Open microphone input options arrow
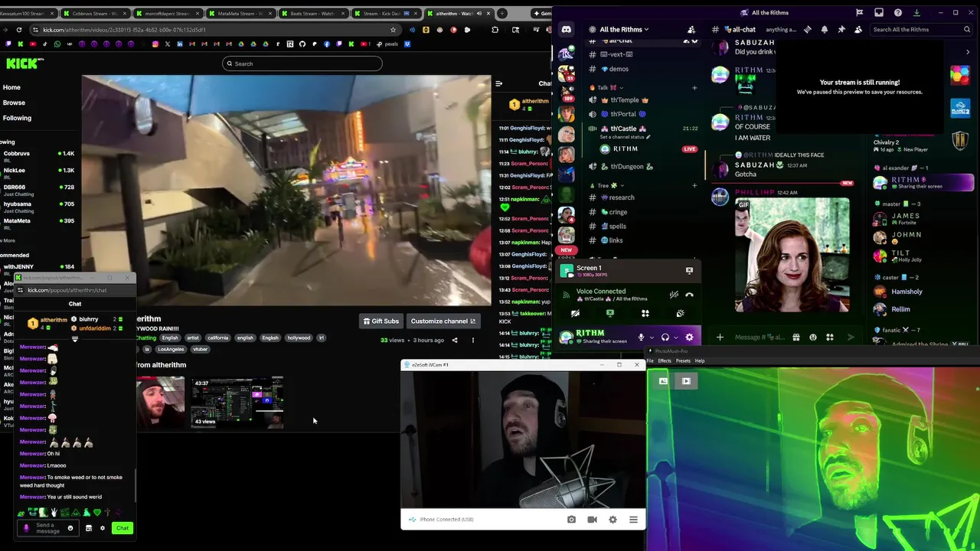 [x=652, y=337]
